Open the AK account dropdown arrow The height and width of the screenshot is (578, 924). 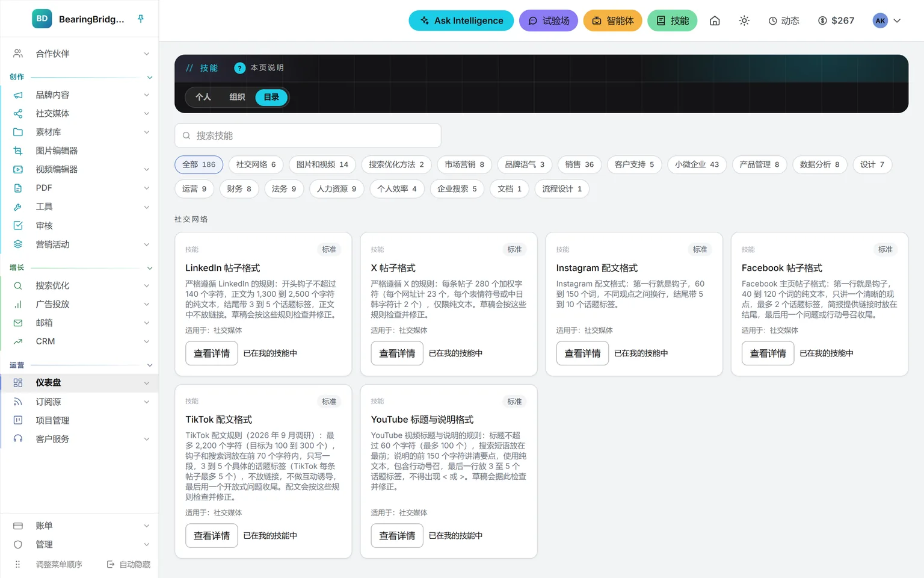(897, 20)
